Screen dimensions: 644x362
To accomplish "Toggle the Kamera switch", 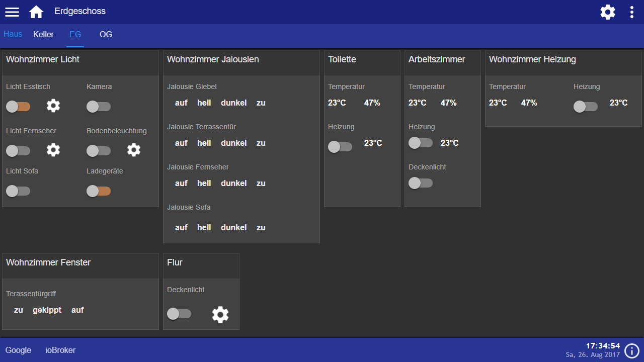I will coord(99,107).
